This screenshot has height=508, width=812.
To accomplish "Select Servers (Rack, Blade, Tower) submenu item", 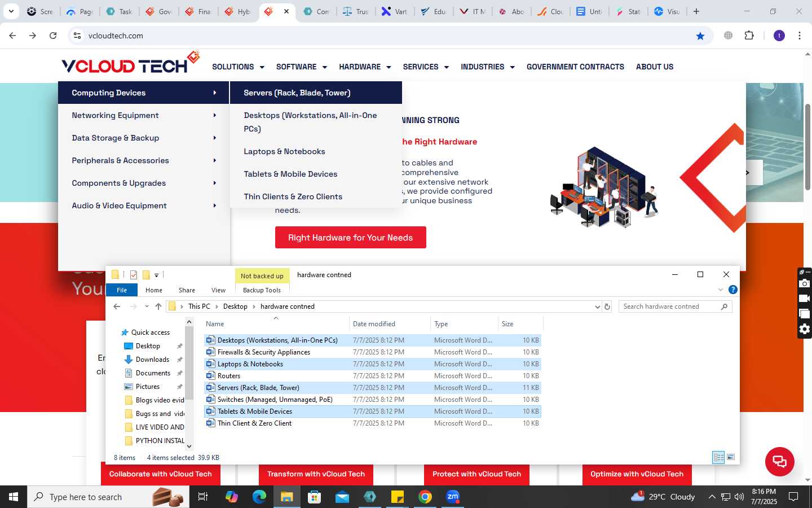I will 316,93.
